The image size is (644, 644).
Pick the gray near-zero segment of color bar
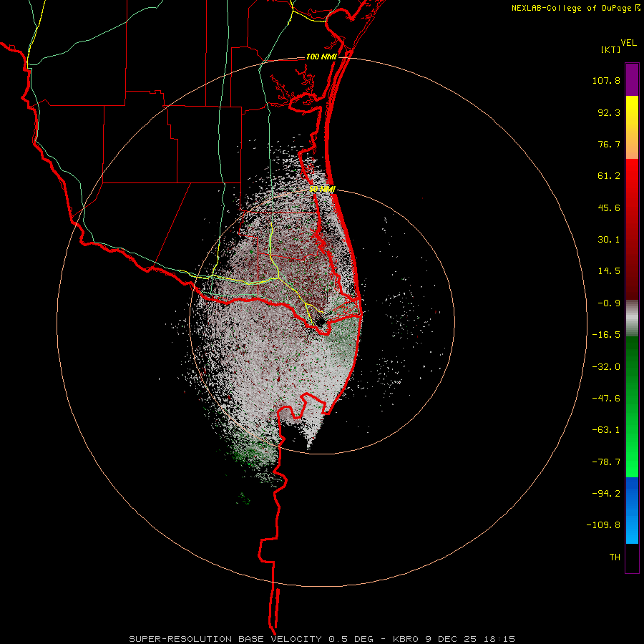[632, 318]
